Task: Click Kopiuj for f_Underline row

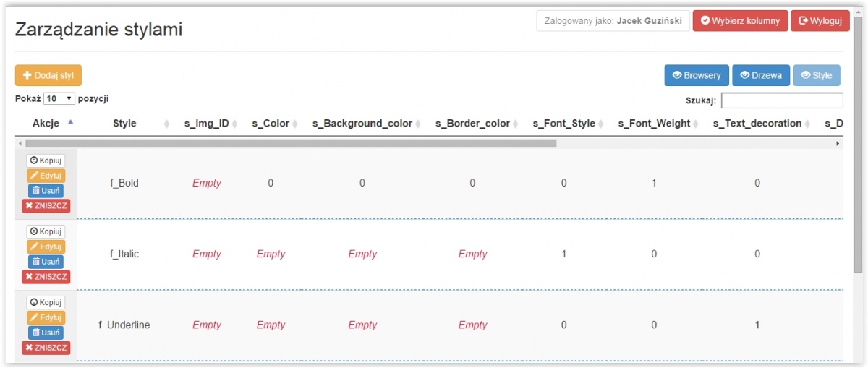Action: 46,302
